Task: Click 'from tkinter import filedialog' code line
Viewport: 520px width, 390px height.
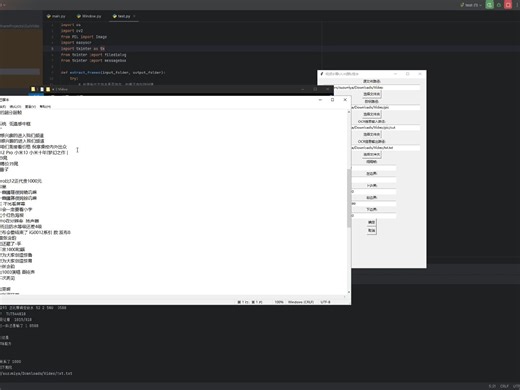Action: tap(93, 55)
